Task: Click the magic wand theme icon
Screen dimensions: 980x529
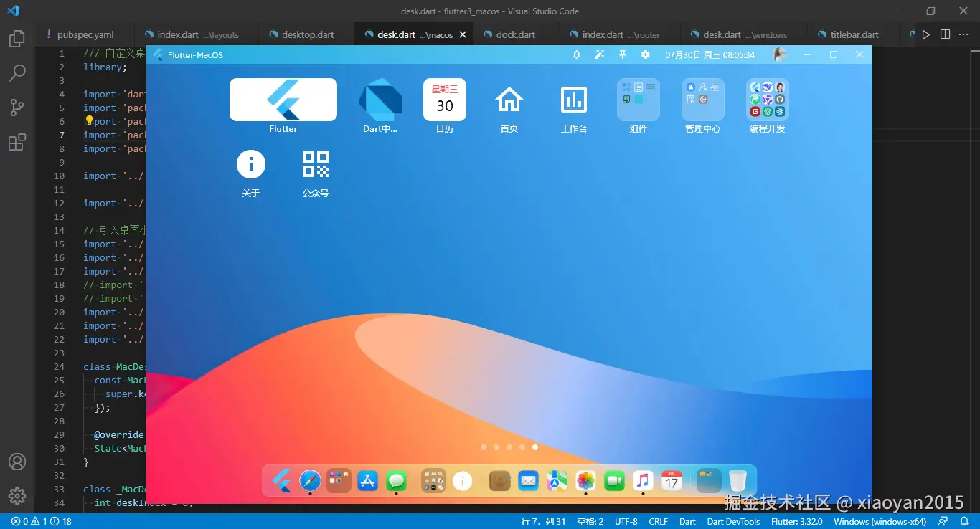Action: pyautogui.click(x=600, y=54)
